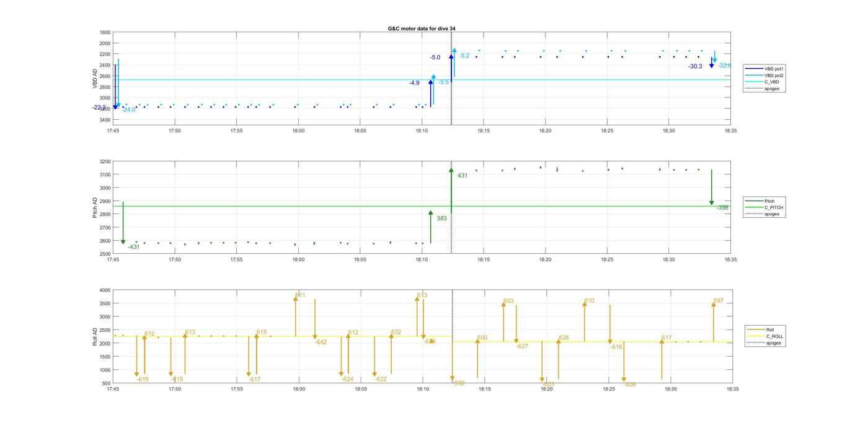Image resolution: width=868 pixels, height=430 pixels.
Task: Click the '431' pitch label near apogee
Action: click(x=463, y=176)
